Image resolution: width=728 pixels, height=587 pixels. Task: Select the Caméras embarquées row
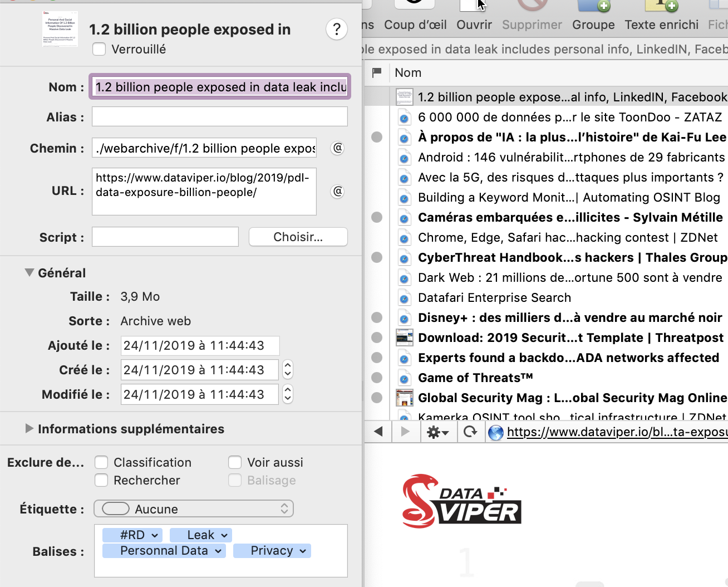[546, 217]
